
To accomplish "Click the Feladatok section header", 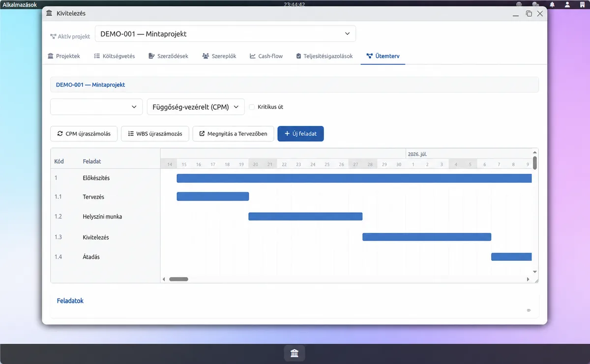I will tap(70, 301).
